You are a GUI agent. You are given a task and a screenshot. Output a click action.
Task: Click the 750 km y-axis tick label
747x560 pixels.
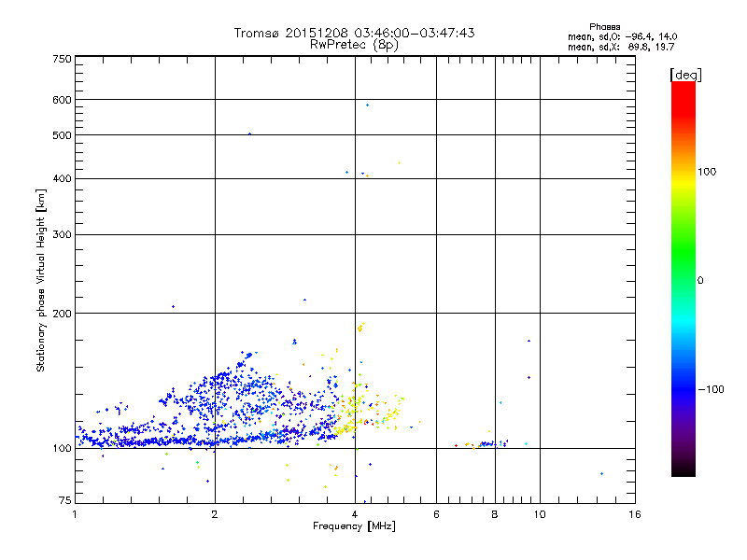point(63,59)
